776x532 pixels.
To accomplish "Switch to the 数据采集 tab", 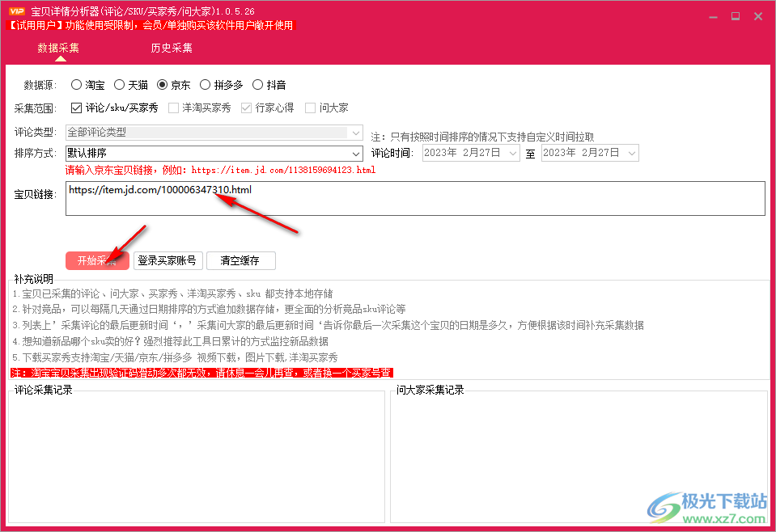I will [x=58, y=48].
